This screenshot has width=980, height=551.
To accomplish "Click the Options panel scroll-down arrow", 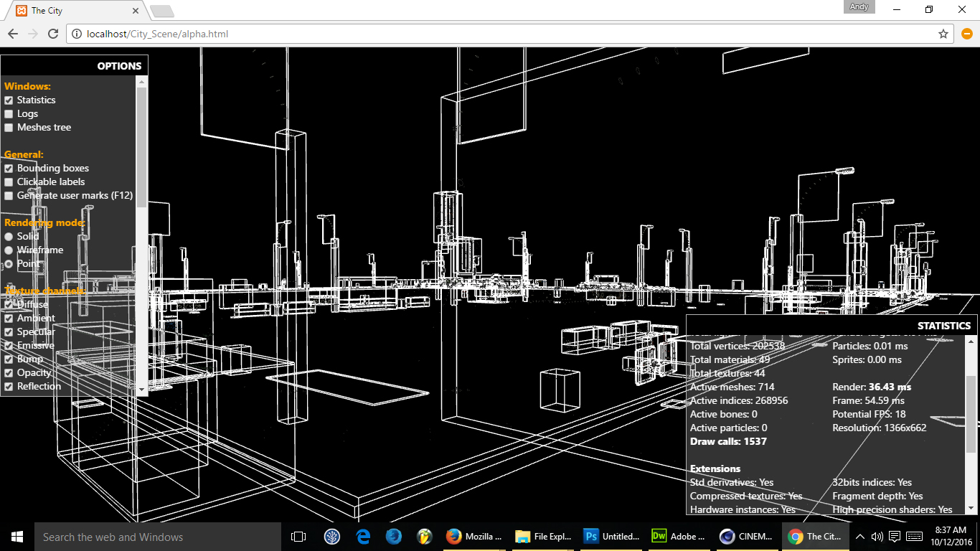I will [141, 390].
